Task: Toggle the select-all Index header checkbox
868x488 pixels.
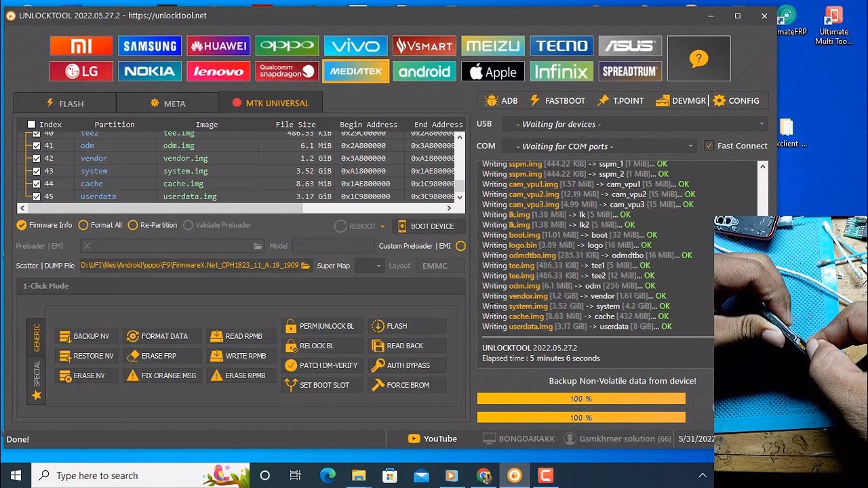Action: coord(31,124)
